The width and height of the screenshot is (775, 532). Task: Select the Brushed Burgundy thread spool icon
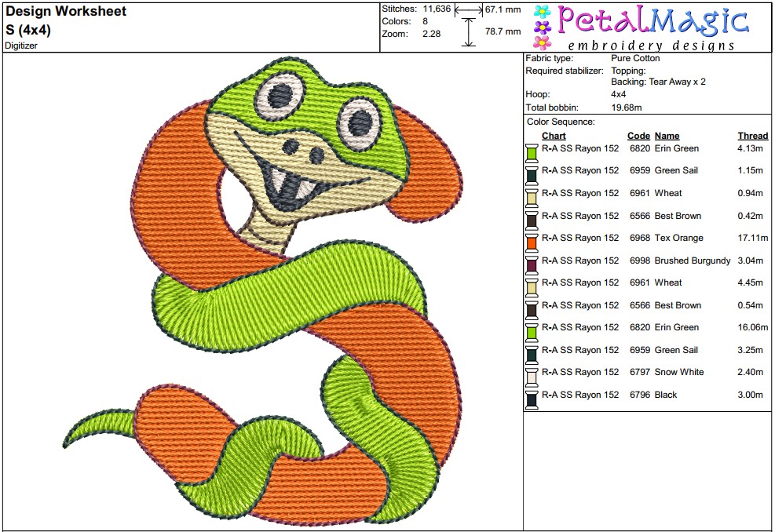pyautogui.click(x=532, y=264)
